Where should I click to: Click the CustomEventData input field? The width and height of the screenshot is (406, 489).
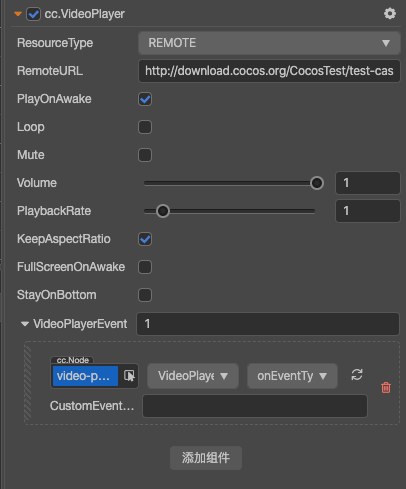click(x=255, y=406)
